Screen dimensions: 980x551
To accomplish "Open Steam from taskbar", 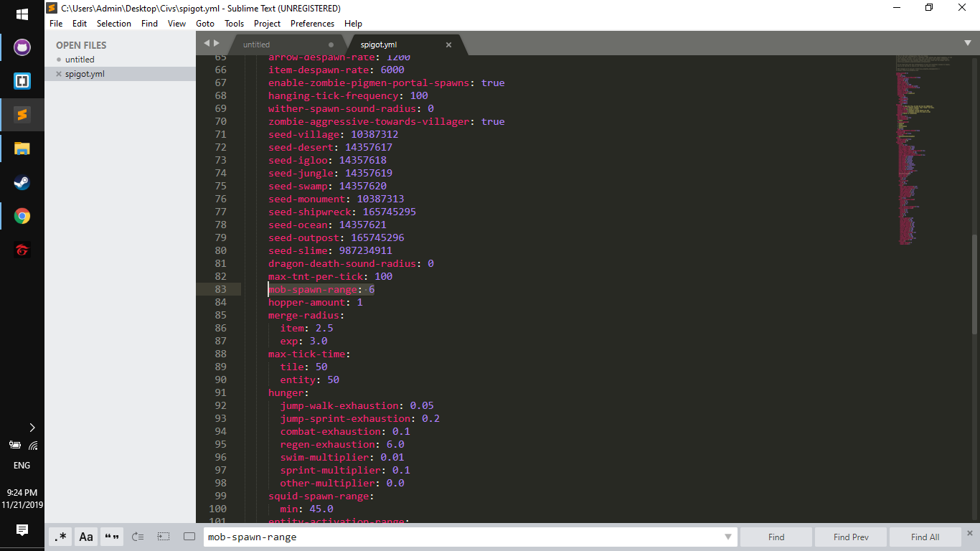I will tap(22, 182).
